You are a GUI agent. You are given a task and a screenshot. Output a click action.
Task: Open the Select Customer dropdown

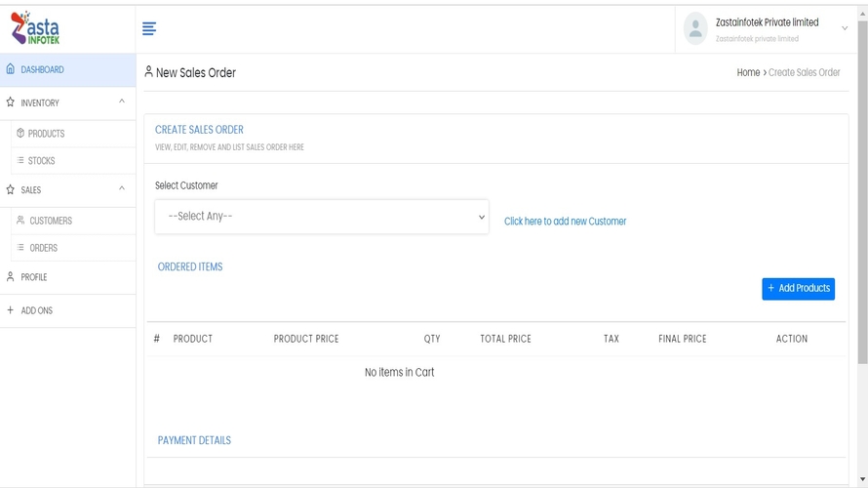(x=321, y=217)
